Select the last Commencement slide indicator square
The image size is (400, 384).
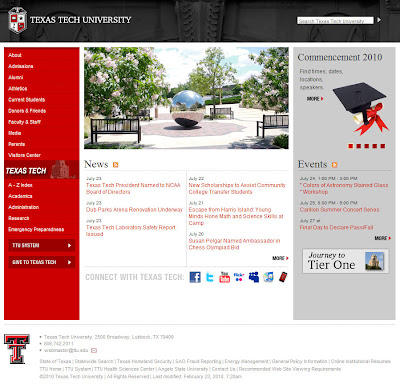[x=383, y=146]
